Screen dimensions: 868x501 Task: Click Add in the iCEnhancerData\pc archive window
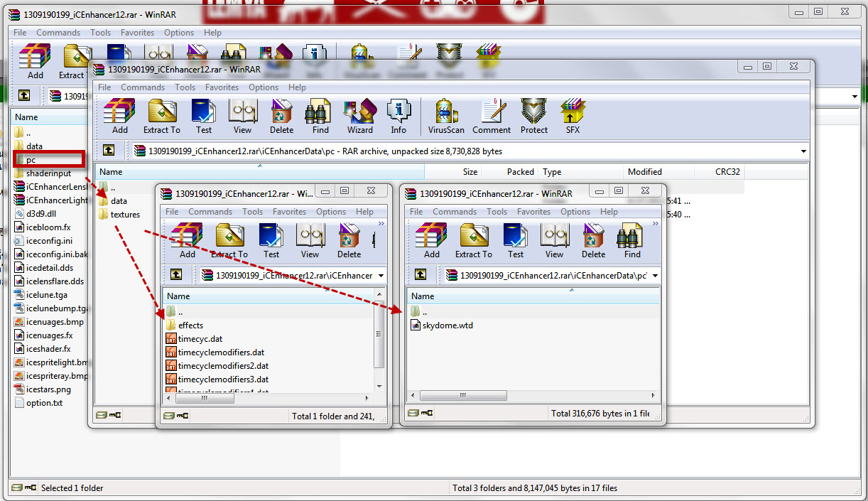pyautogui.click(x=119, y=116)
